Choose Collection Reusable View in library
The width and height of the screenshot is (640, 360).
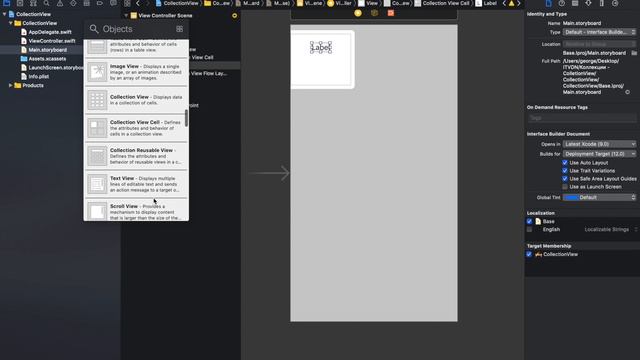[x=136, y=156]
